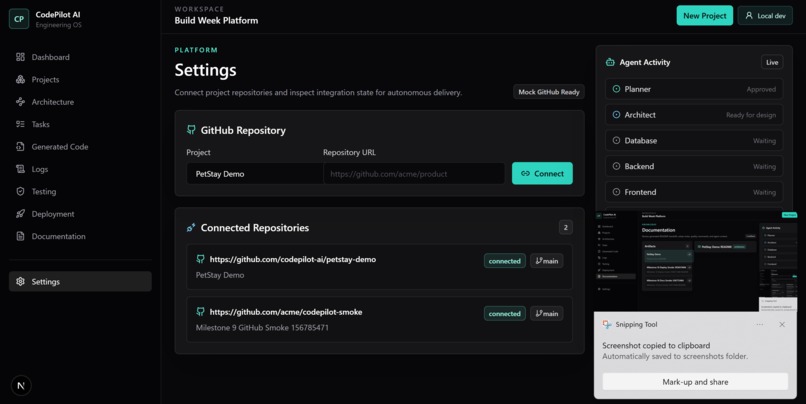Click the Database status circle icon

616,140
